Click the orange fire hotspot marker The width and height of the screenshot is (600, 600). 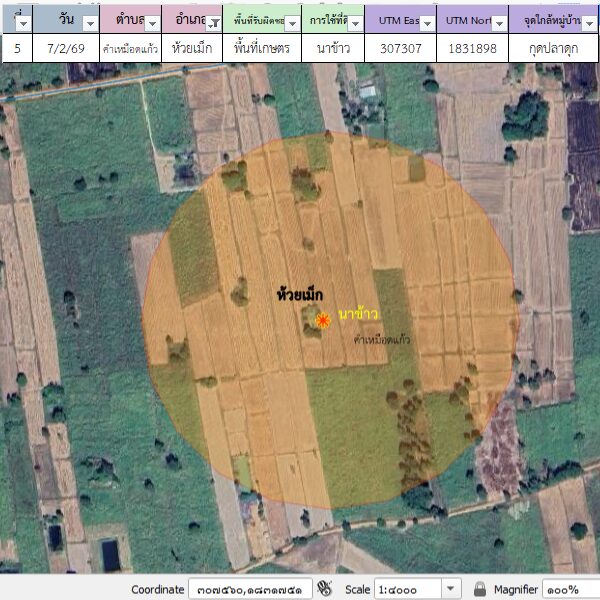pyautogui.click(x=323, y=319)
